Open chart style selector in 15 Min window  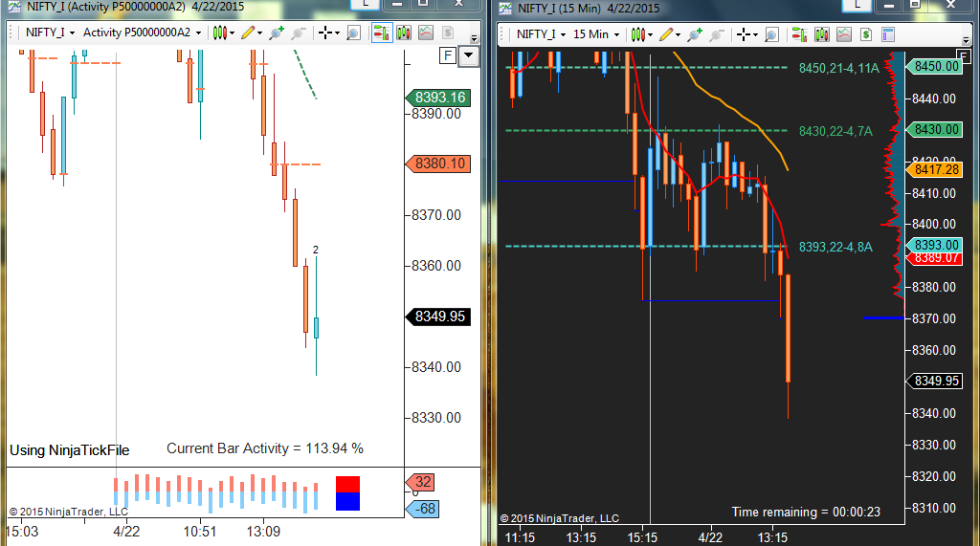click(x=637, y=34)
